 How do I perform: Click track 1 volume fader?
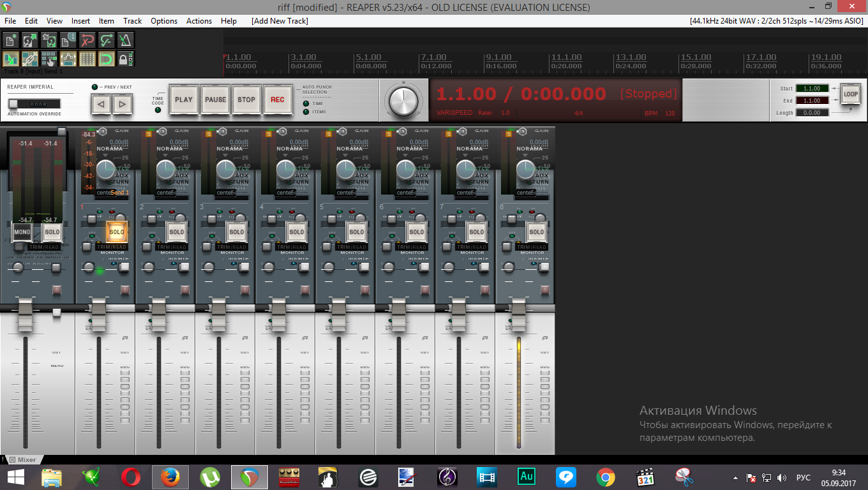click(x=98, y=315)
